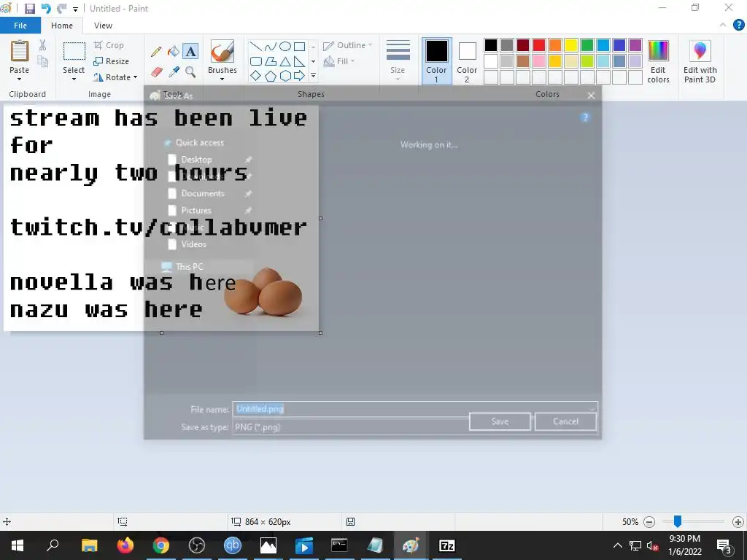This screenshot has height=560, width=747.
Task: Select the Rounded rectangle shape
Action: (x=256, y=61)
